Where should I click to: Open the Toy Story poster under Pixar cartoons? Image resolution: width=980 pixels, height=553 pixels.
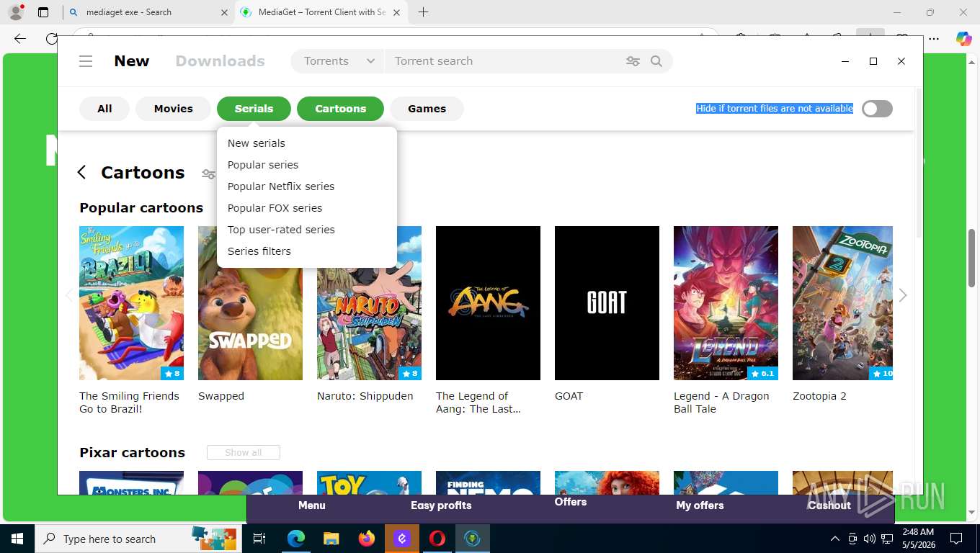click(369, 482)
